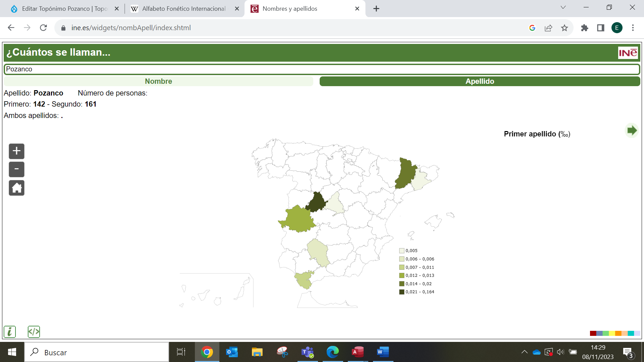
Task: Show hidden system tray icons
Action: point(524,352)
